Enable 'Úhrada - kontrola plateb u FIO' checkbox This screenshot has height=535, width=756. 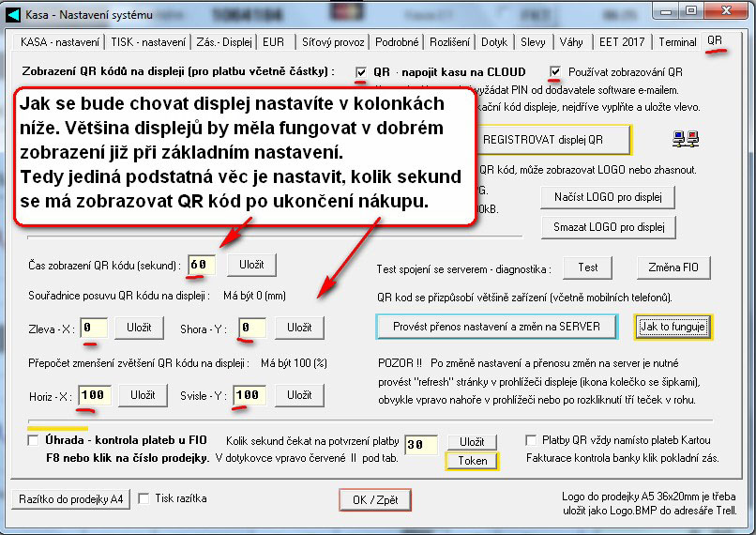[x=34, y=440]
